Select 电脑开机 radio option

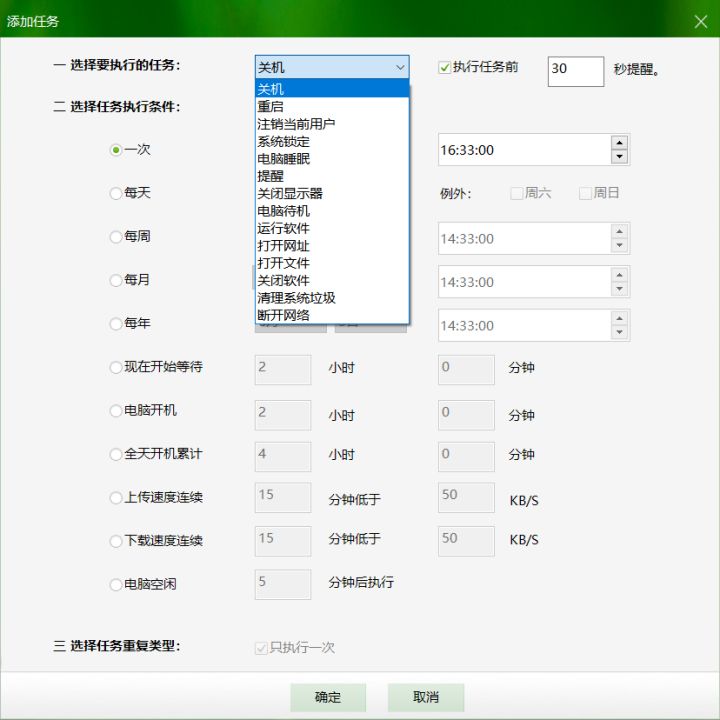[x=116, y=410]
